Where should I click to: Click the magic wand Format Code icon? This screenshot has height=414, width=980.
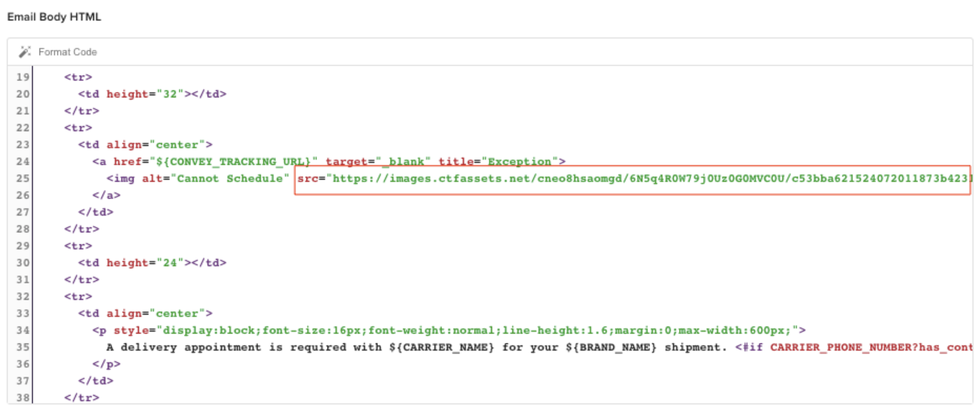25,52
